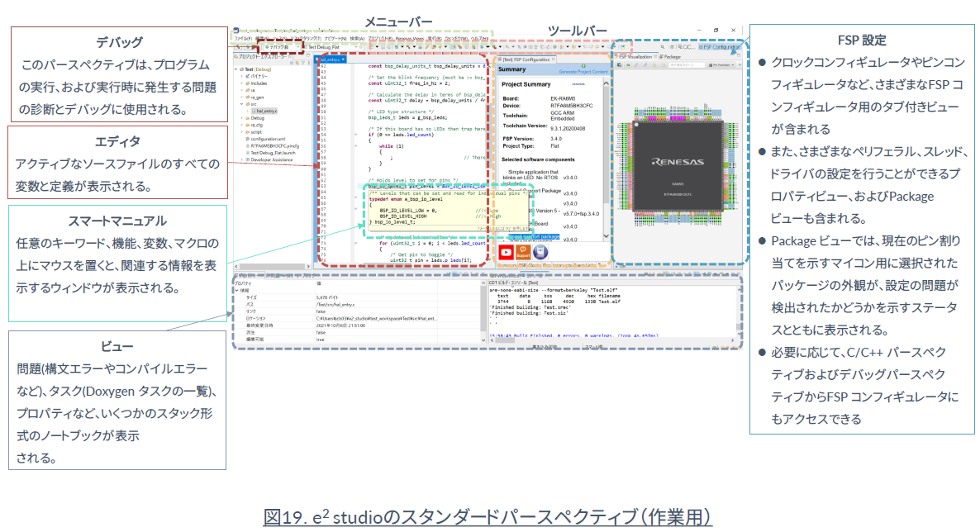Collapse the Test [Debug] project node
The height and width of the screenshot is (532, 980).
[236, 69]
